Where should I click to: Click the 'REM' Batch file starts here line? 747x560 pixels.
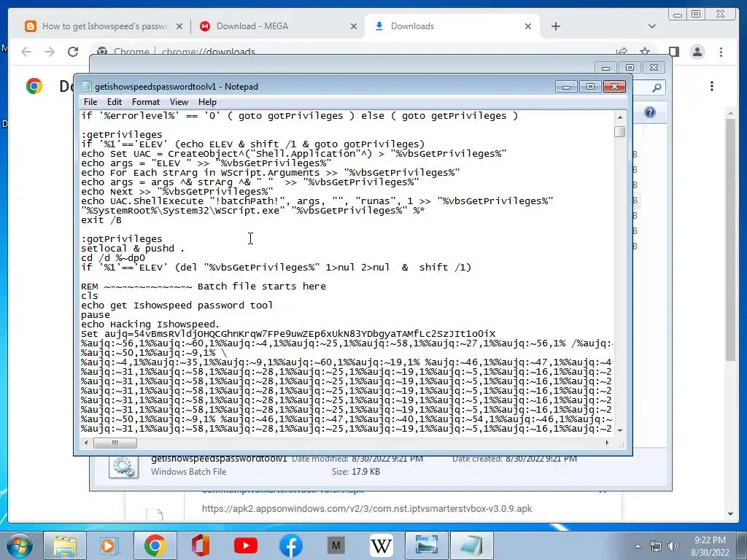click(204, 286)
